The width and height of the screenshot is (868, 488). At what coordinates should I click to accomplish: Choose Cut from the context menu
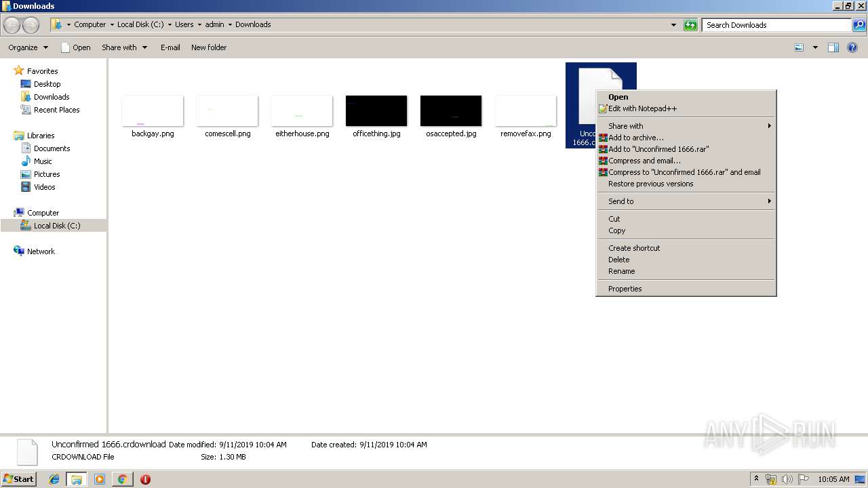point(686,219)
